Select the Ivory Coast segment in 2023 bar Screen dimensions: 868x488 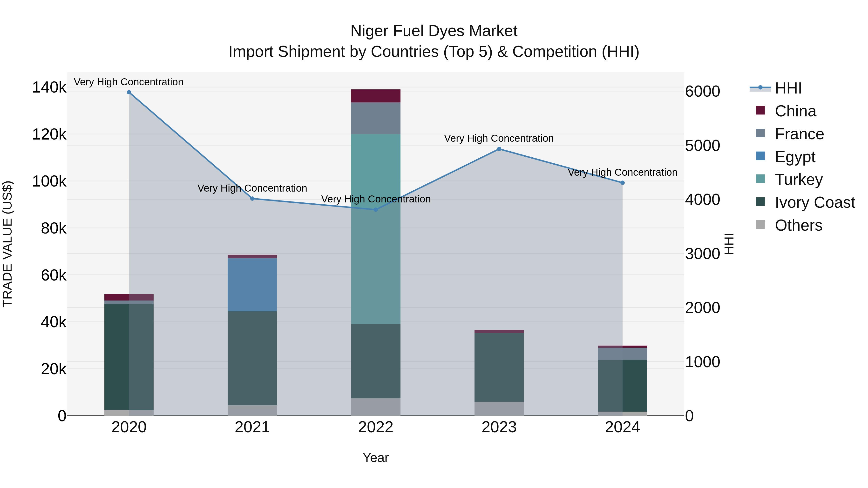[499, 368]
